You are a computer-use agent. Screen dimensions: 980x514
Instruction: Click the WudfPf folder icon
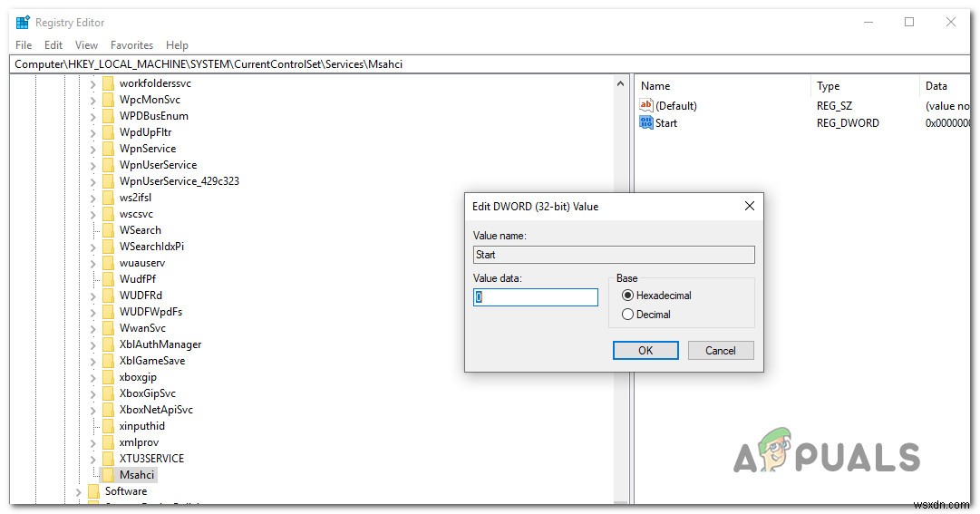coord(108,279)
